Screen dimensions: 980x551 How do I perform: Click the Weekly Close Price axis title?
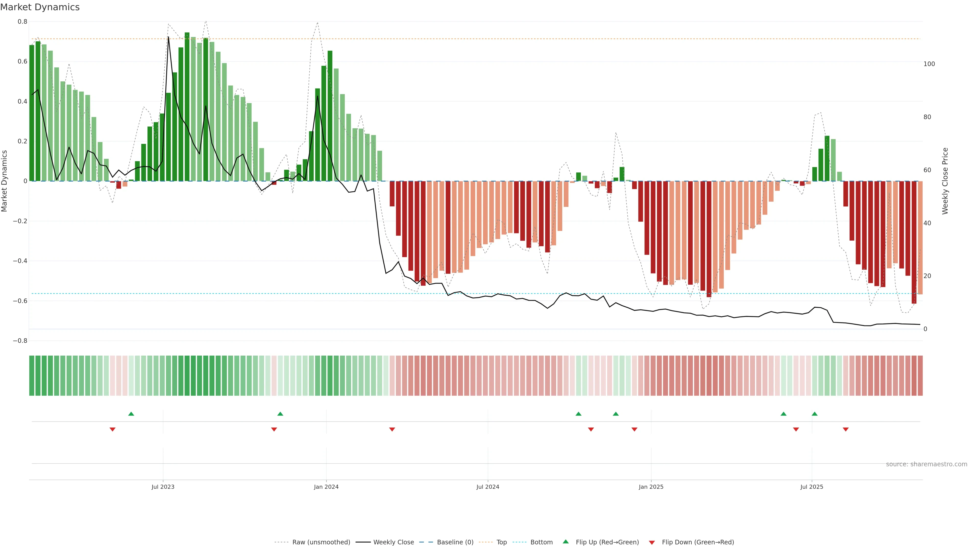(945, 181)
